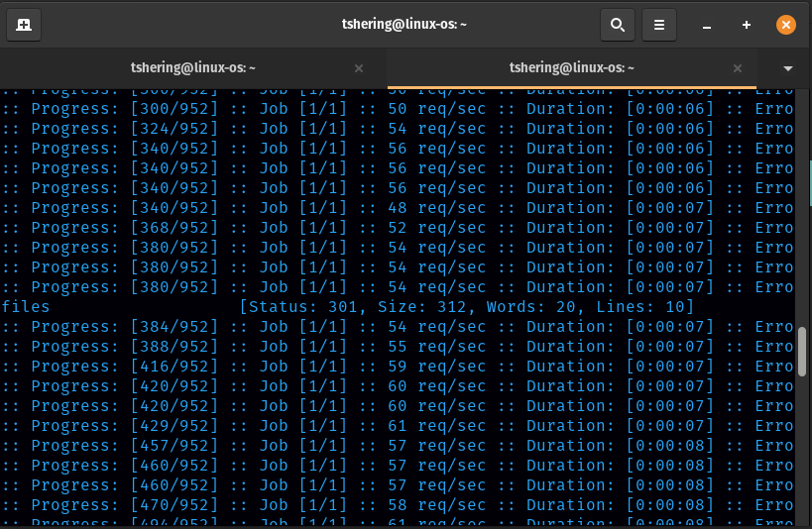Image resolution: width=812 pixels, height=529 pixels.
Task: Switch to the left inactive terminal tab
Action: [193, 68]
